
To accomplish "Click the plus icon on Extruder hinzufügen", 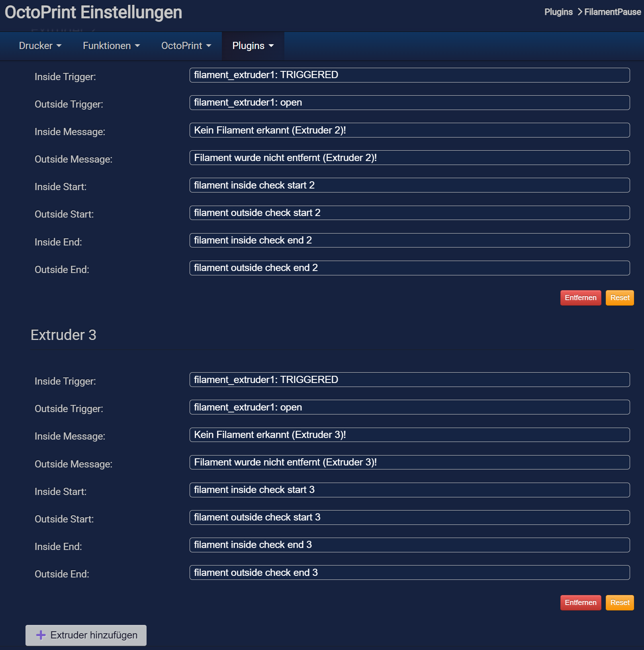I will [41, 635].
